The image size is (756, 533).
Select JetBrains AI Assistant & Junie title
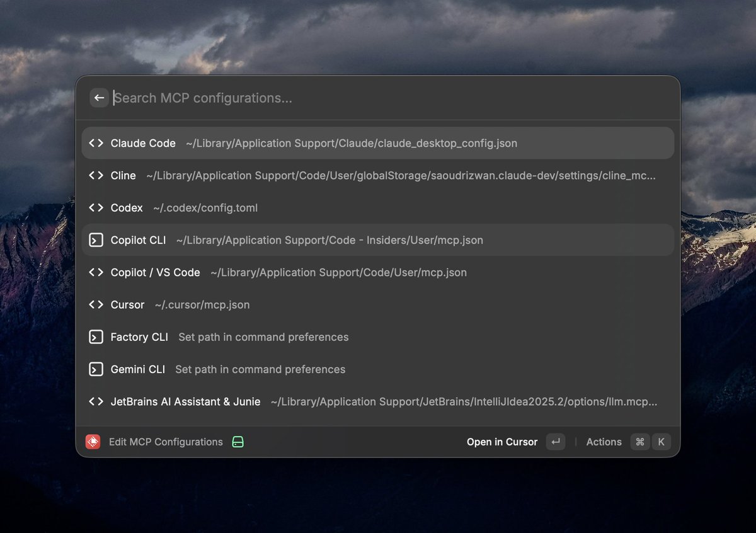(x=185, y=401)
